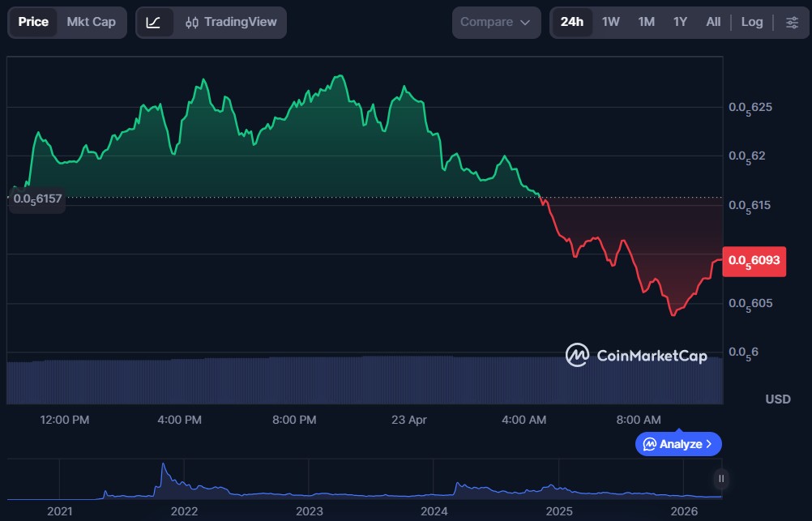Switch to the line chart view icon
Screen dimensions: 812x521
154,22
